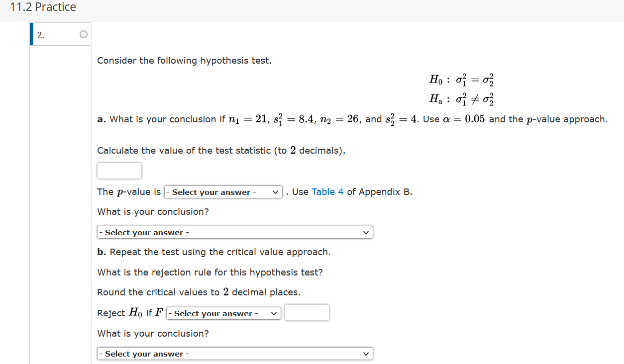Click the wide conclusion select under part a
Screen dimensions: 624x364
pos(235,232)
